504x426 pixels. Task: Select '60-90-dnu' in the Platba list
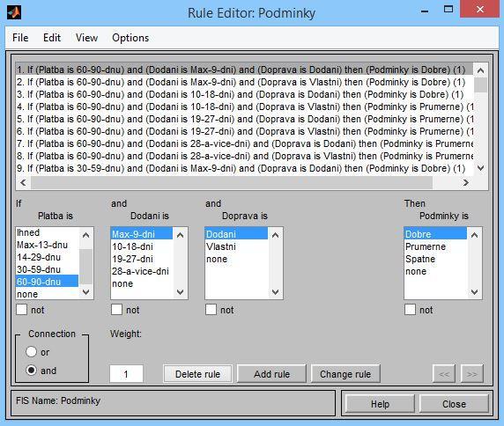click(47, 282)
